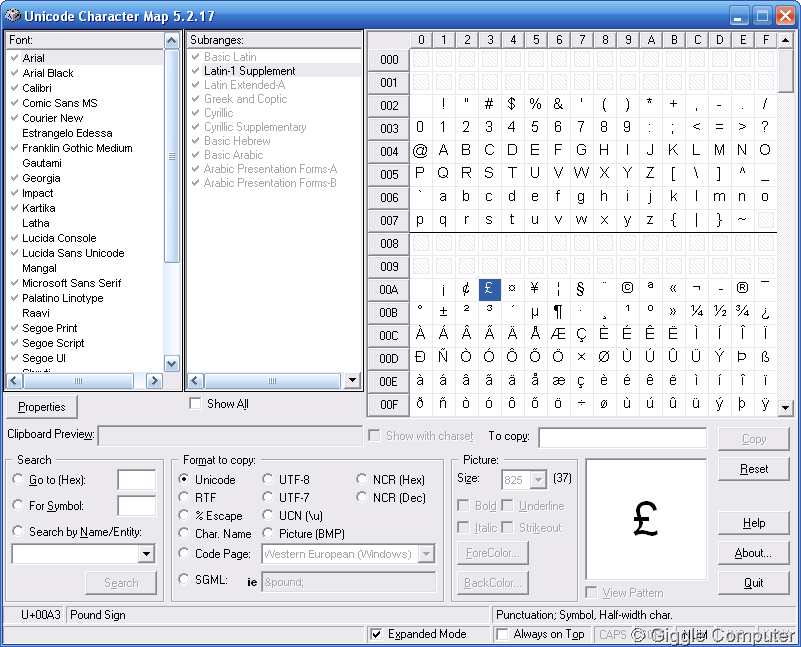Select the section sign § character cell

pos(581,290)
